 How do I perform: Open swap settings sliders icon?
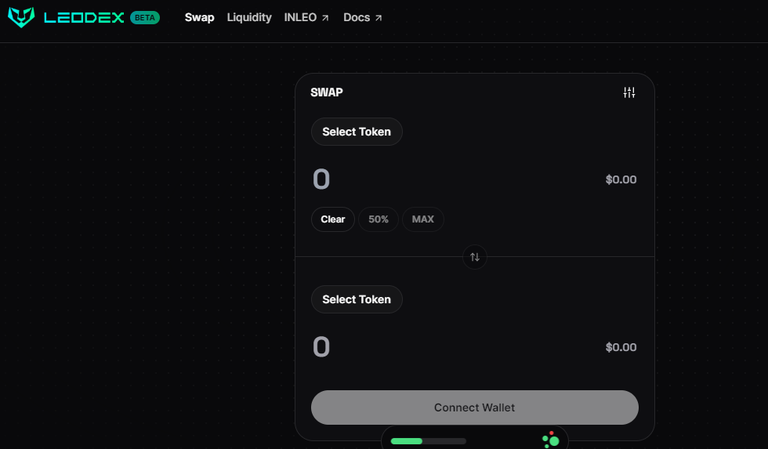(629, 93)
